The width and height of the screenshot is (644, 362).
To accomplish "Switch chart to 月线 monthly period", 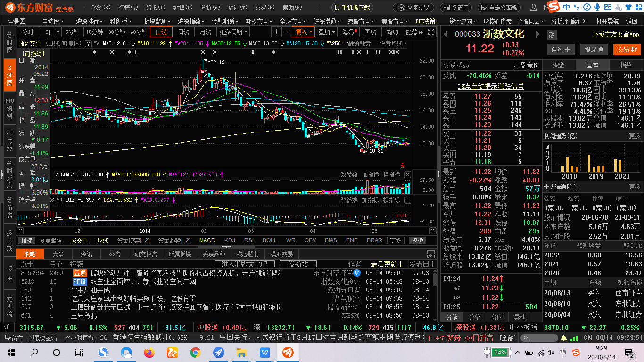I will [205, 32].
